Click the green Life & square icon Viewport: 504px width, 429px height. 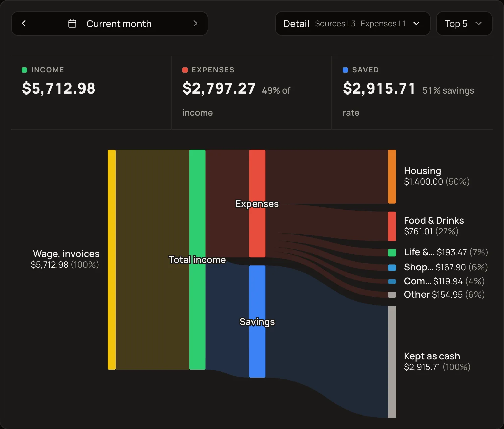click(392, 253)
